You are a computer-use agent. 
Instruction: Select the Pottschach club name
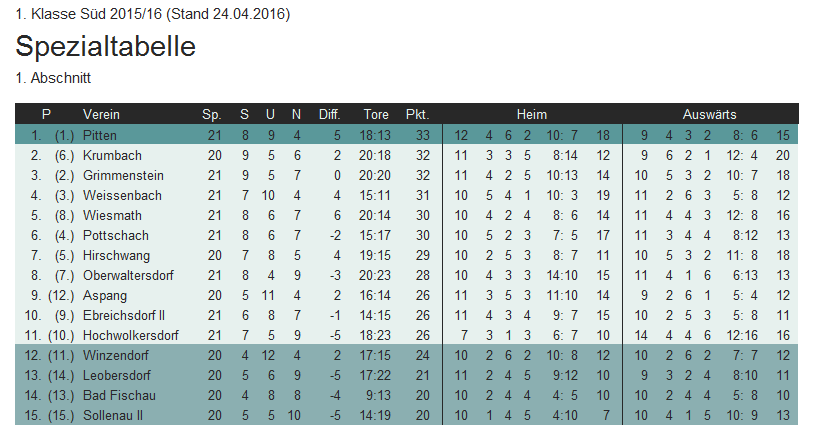115,235
